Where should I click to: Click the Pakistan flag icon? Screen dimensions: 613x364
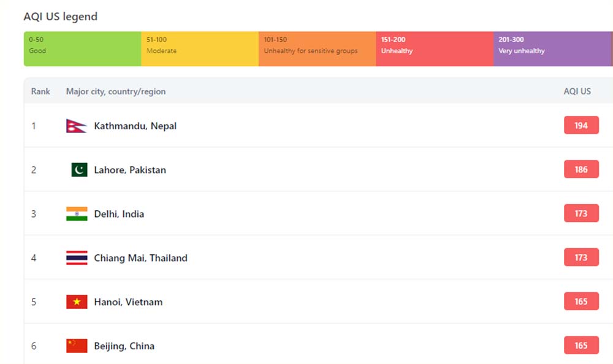pos(79,170)
